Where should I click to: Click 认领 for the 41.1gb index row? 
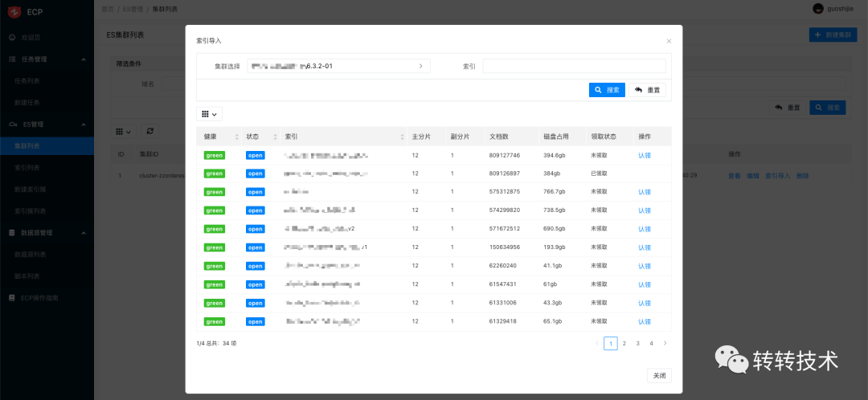click(x=645, y=266)
